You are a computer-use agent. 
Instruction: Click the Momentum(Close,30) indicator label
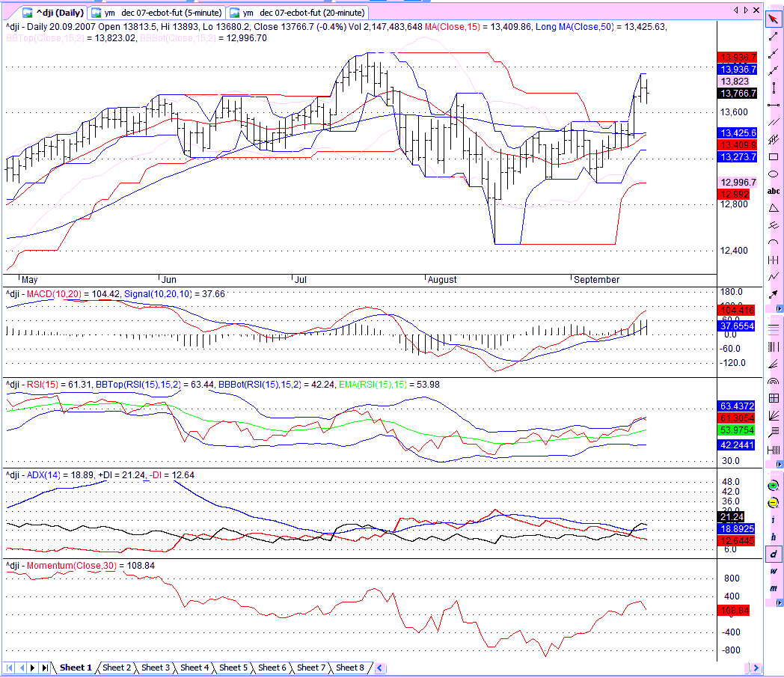click(72, 566)
